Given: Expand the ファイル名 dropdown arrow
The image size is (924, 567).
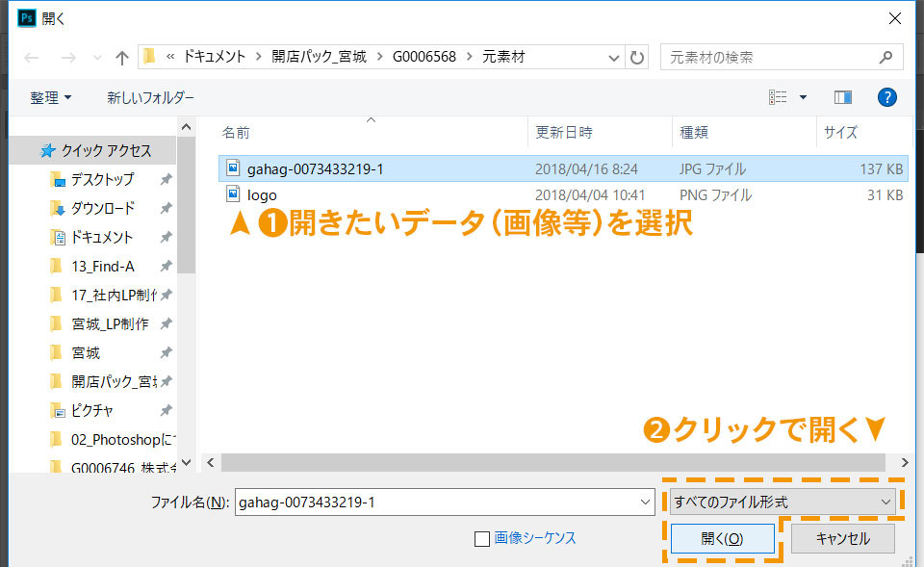Looking at the screenshot, I should click(645, 503).
